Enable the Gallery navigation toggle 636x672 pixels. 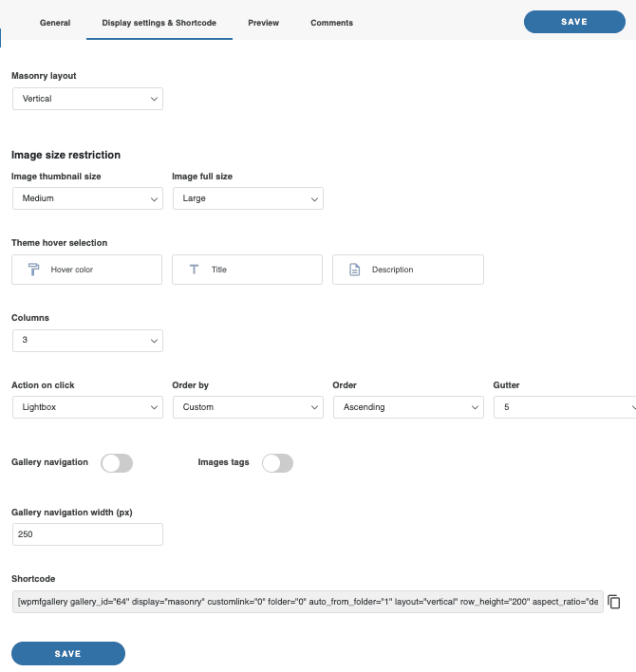coord(117,463)
